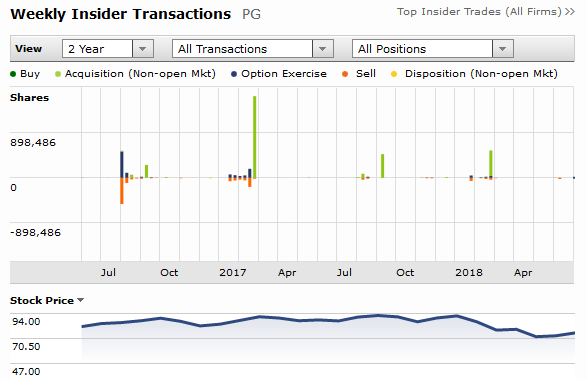The image size is (587, 381).
Task: Click the 898,486 axis label
Action: 33,143
